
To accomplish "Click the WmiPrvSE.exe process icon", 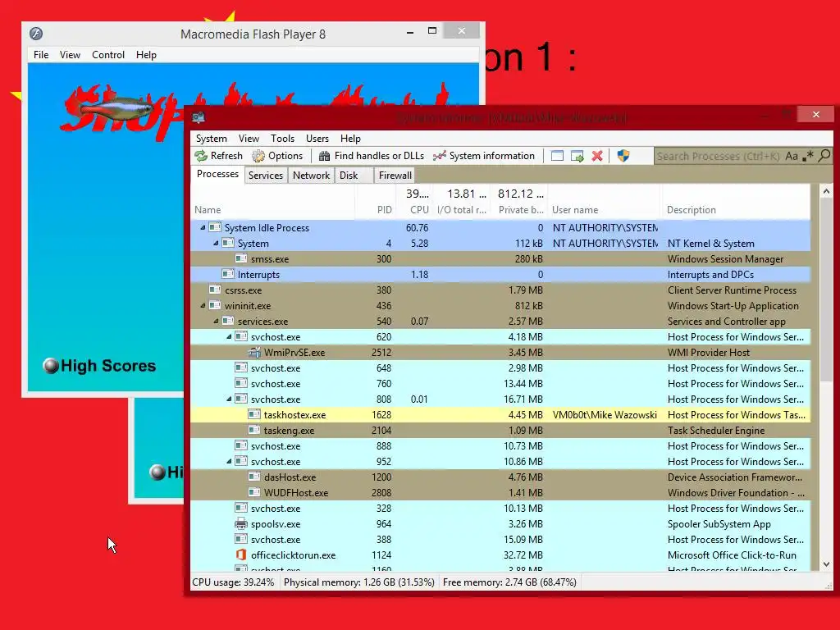I will coord(254,353).
